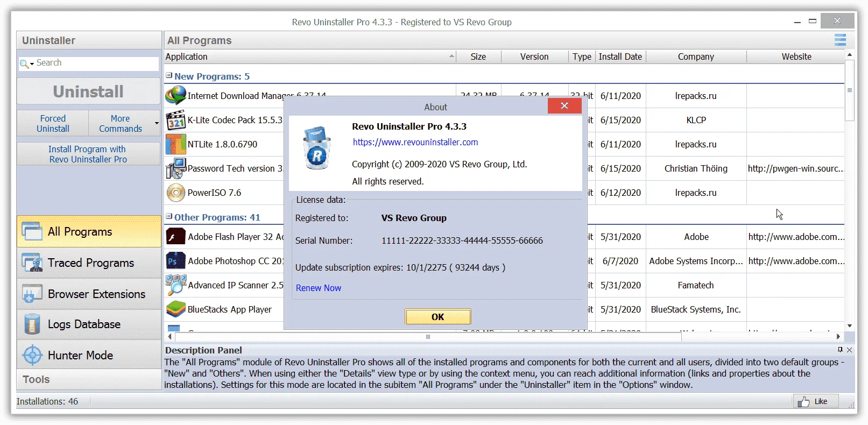
Task: Click the PowerISO disc icon
Action: pyautogui.click(x=175, y=193)
